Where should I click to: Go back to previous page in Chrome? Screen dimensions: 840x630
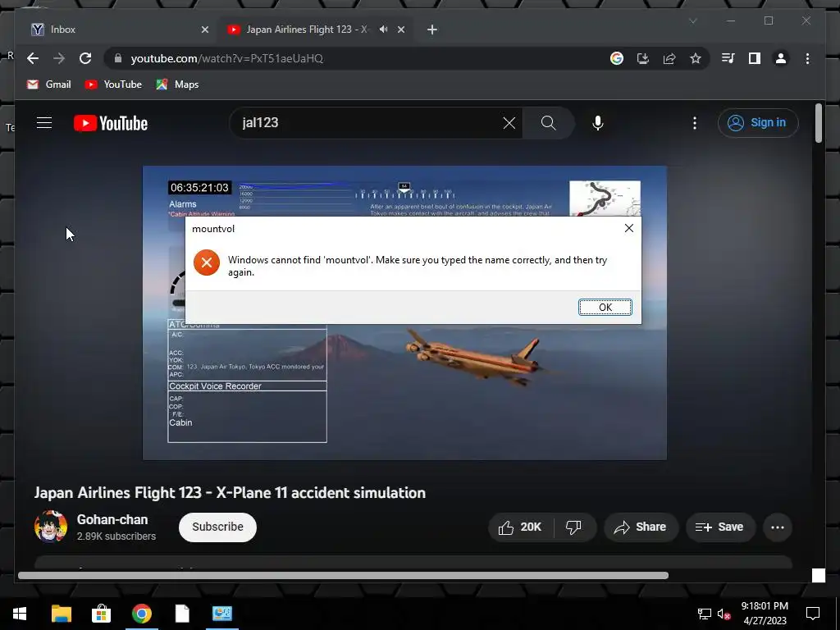tap(33, 58)
